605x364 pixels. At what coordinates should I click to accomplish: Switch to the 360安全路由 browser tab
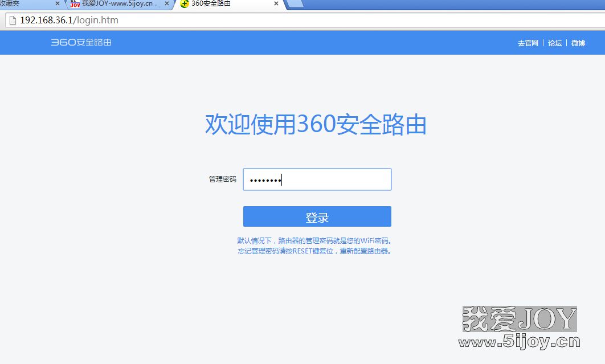(229, 4)
